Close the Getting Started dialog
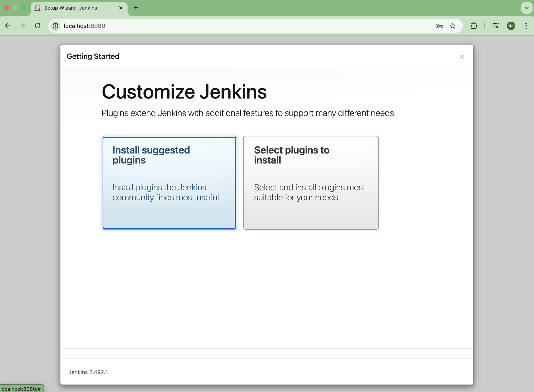Image resolution: width=534 pixels, height=392 pixels. coord(462,57)
